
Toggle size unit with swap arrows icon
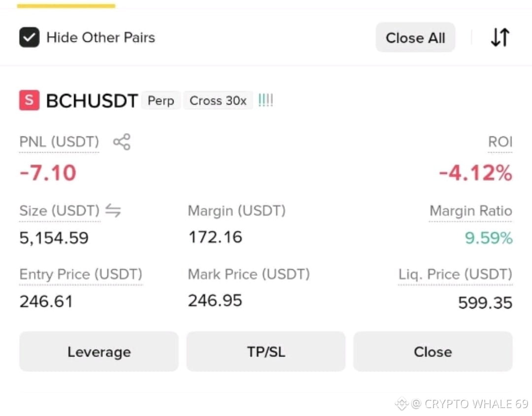(x=113, y=210)
